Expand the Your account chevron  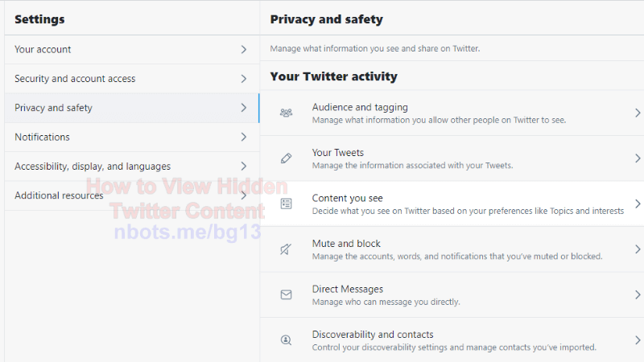pyautogui.click(x=244, y=50)
